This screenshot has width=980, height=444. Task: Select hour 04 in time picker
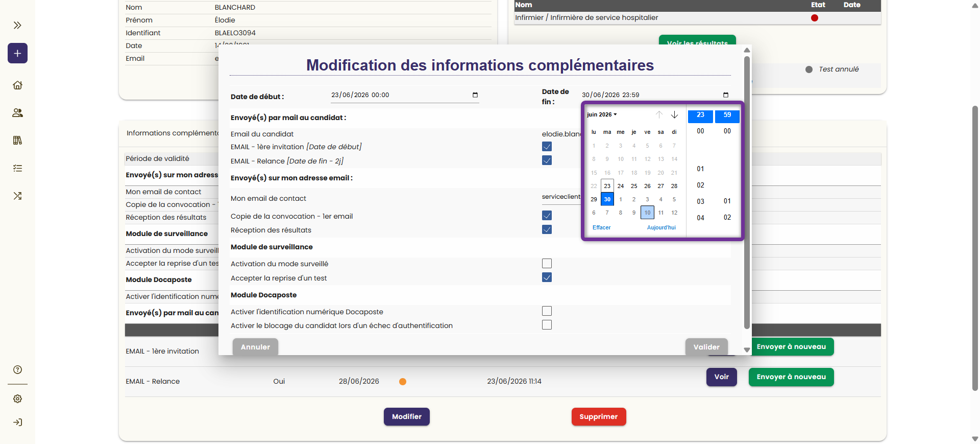coord(700,218)
